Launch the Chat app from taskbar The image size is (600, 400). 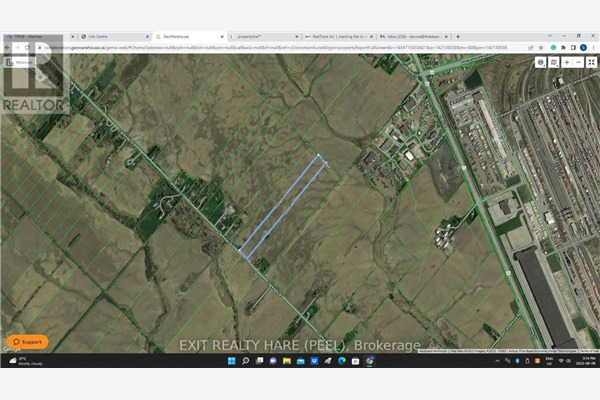point(273,361)
